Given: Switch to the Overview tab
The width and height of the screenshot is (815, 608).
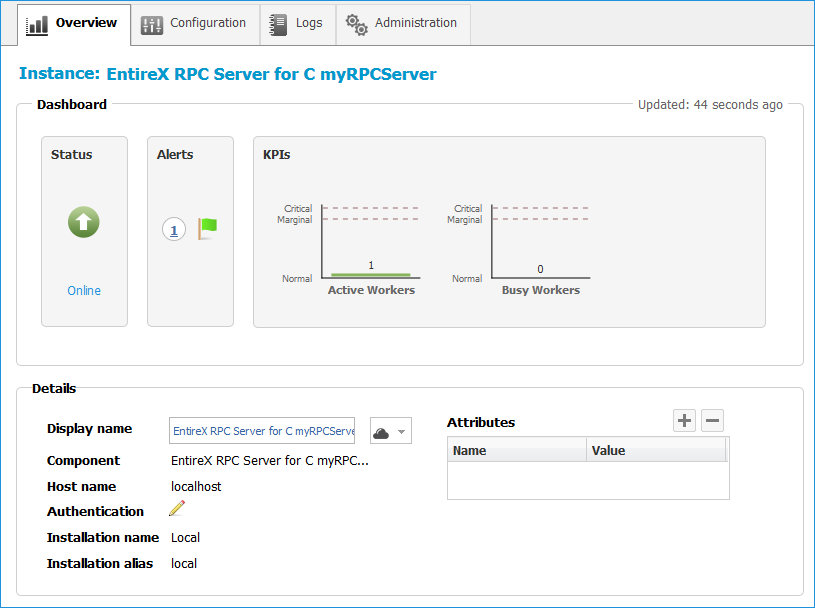Looking at the screenshot, I should 74,24.
